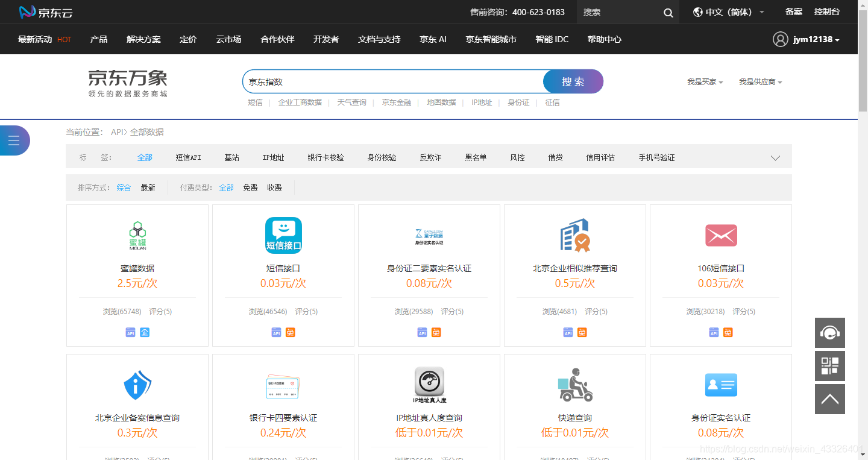Open 定价 menu item
868x460 pixels.
coord(188,39)
